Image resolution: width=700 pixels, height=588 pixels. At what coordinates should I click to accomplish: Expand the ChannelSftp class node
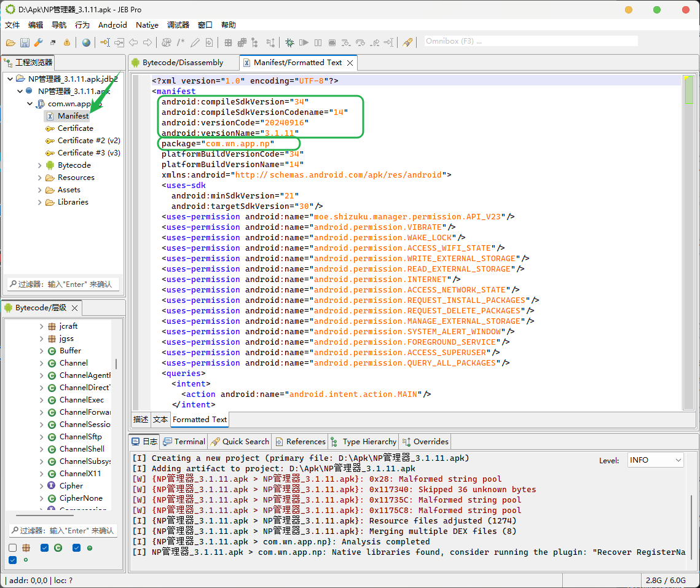(41, 437)
